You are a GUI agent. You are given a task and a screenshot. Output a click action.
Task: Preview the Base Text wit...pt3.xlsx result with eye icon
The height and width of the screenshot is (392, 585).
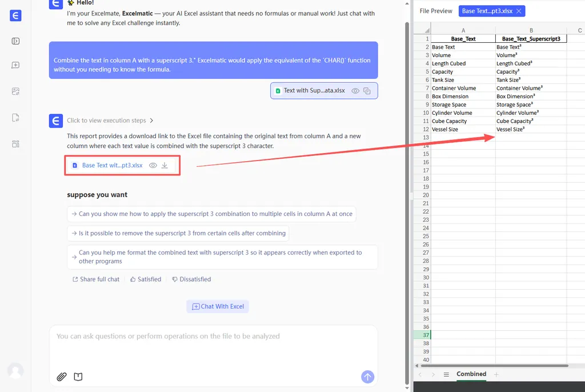coord(153,165)
